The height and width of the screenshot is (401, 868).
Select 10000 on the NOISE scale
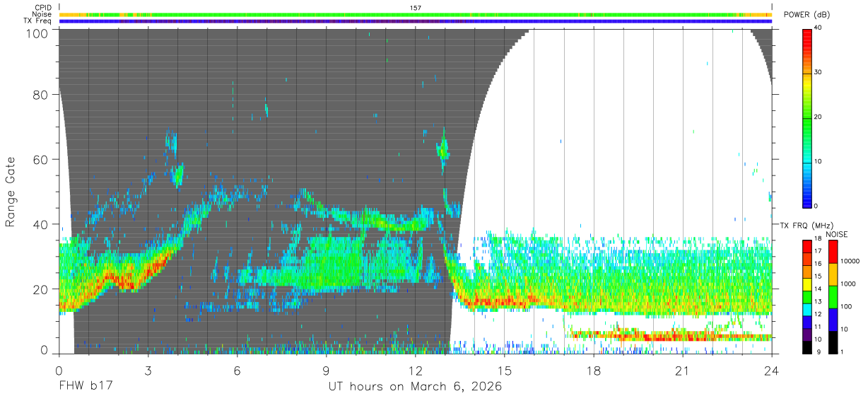tap(852, 262)
